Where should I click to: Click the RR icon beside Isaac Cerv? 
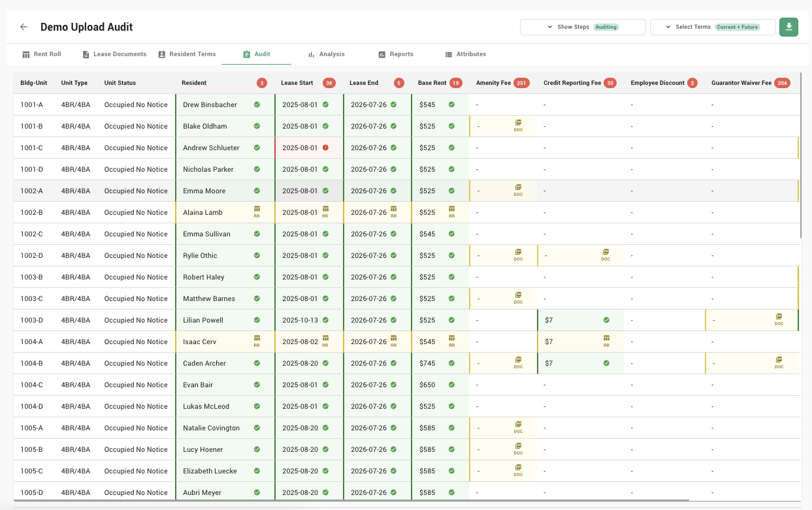pyautogui.click(x=257, y=341)
